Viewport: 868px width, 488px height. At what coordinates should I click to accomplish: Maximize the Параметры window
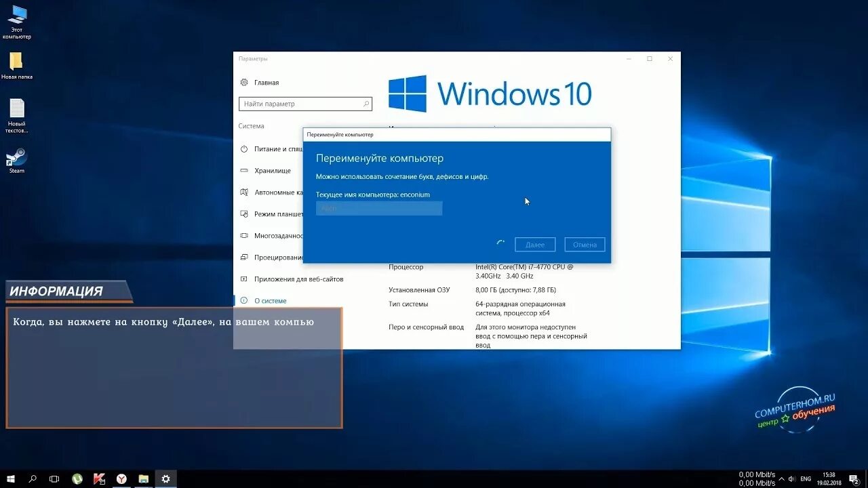click(x=650, y=59)
